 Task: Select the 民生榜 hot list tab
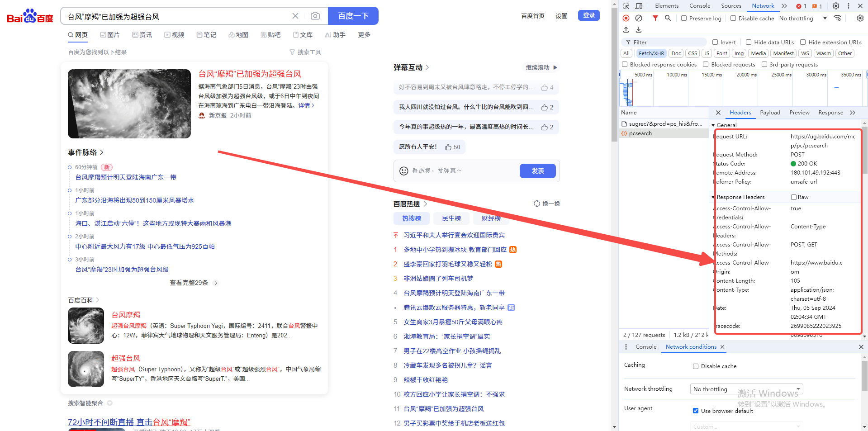pos(451,218)
